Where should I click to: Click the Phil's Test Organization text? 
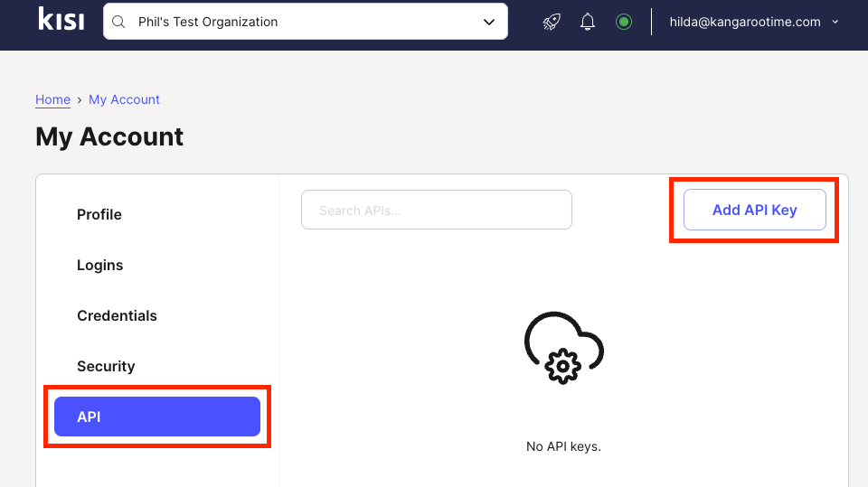pyautogui.click(x=208, y=22)
